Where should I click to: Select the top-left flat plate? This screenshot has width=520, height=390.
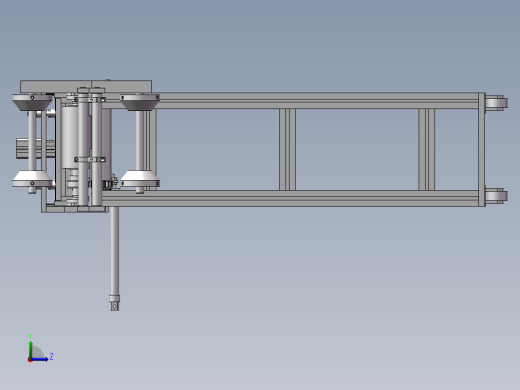(86, 87)
